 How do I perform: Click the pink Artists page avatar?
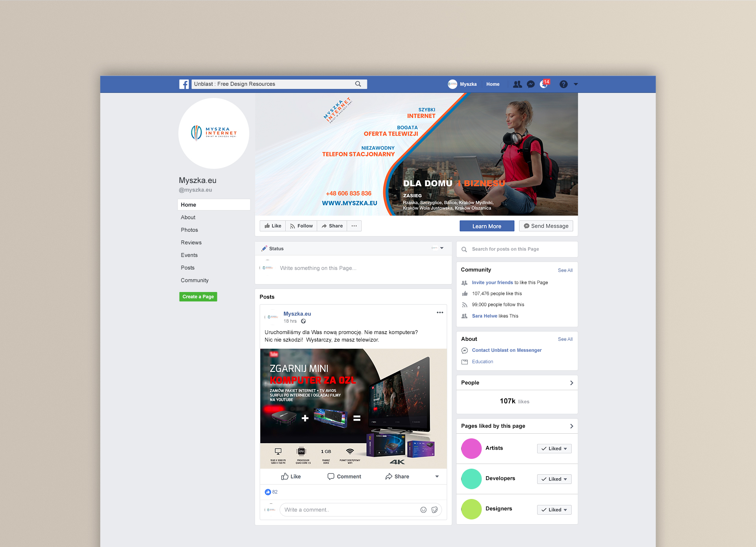[x=471, y=449]
